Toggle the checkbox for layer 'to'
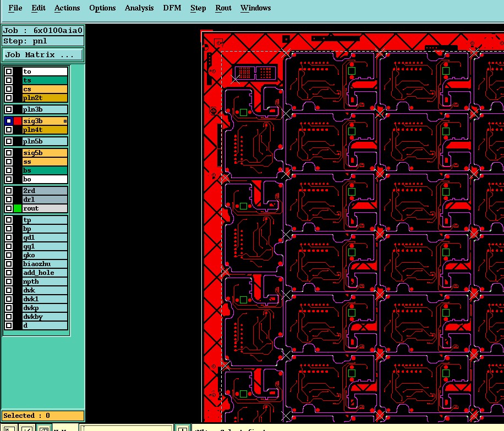 click(9, 71)
